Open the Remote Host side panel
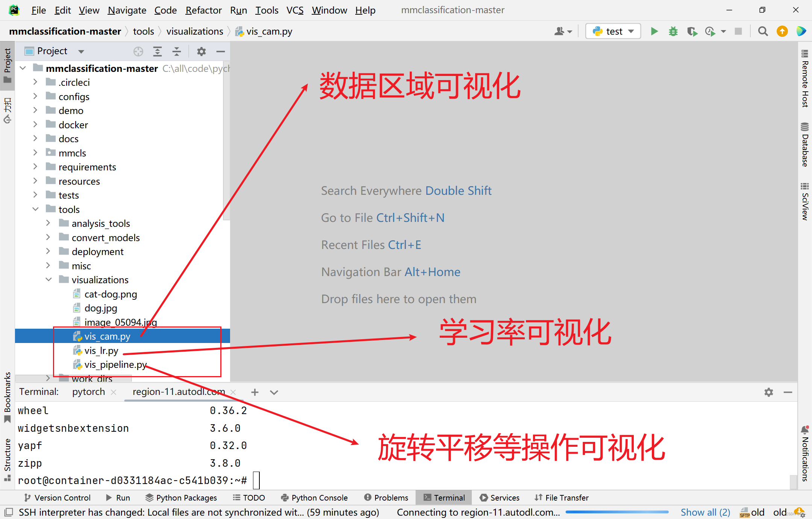Viewport: 812px width, 519px height. [805, 79]
